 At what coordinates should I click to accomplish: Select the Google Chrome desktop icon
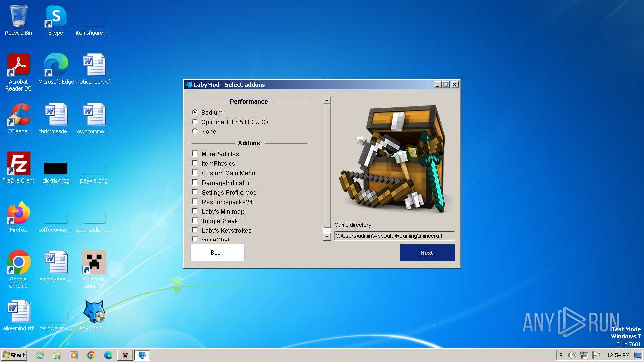(x=18, y=270)
